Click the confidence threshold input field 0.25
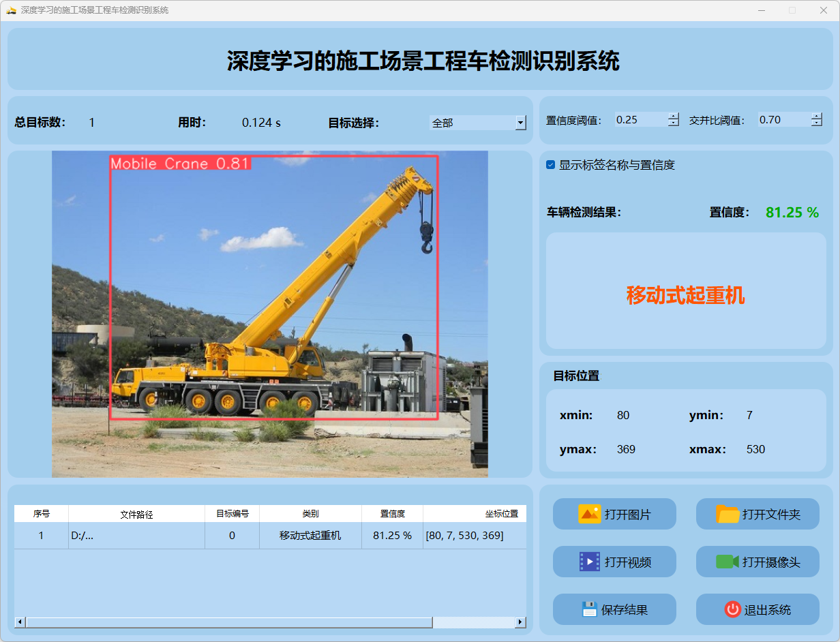 640,120
